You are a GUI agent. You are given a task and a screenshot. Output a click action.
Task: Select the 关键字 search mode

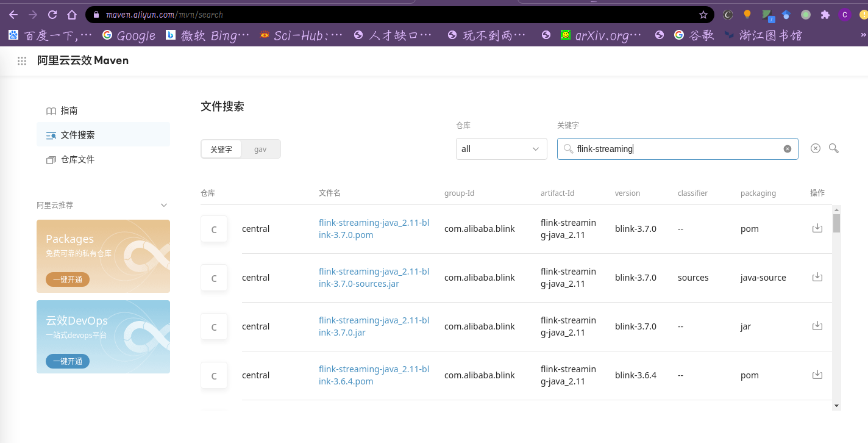coord(221,148)
